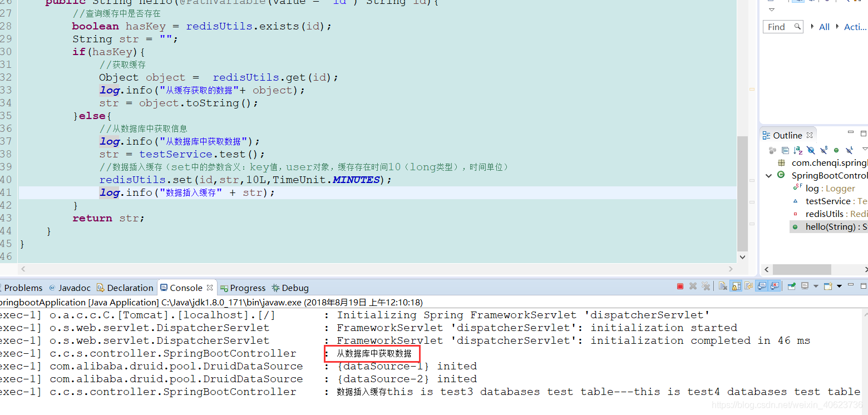868x415 pixels.
Task: Select the log : Logger field
Action: pyautogui.click(x=830, y=189)
